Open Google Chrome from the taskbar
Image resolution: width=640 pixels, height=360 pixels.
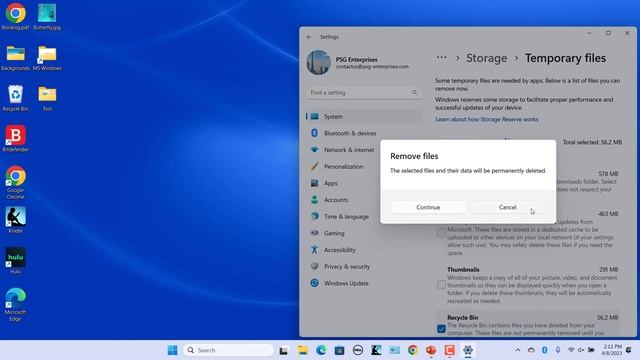tap(413, 350)
